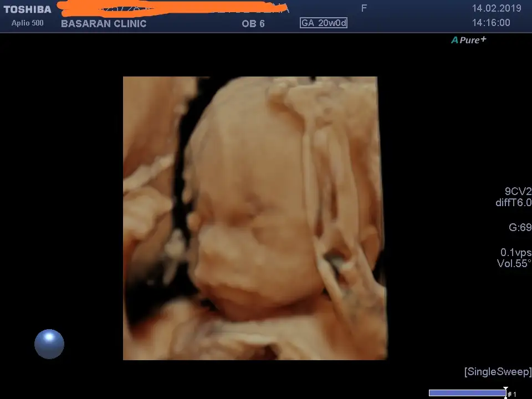This screenshot has height=399, width=532.
Task: Click the time '14:16:00'
Action: (492, 23)
